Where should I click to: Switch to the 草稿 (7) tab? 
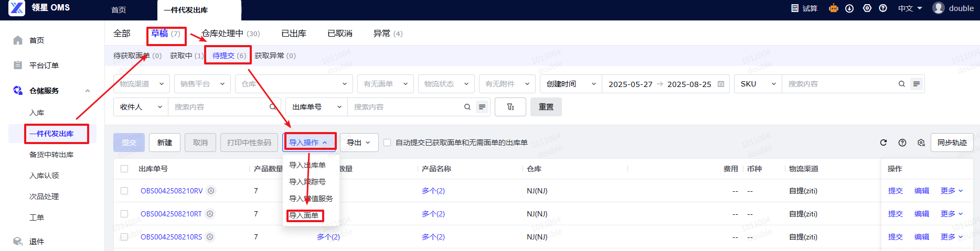click(166, 34)
